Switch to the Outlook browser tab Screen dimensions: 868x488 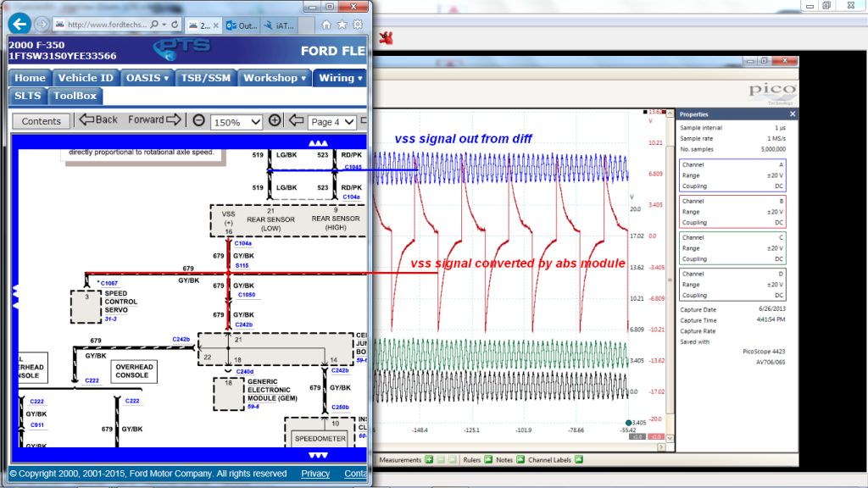(242, 25)
